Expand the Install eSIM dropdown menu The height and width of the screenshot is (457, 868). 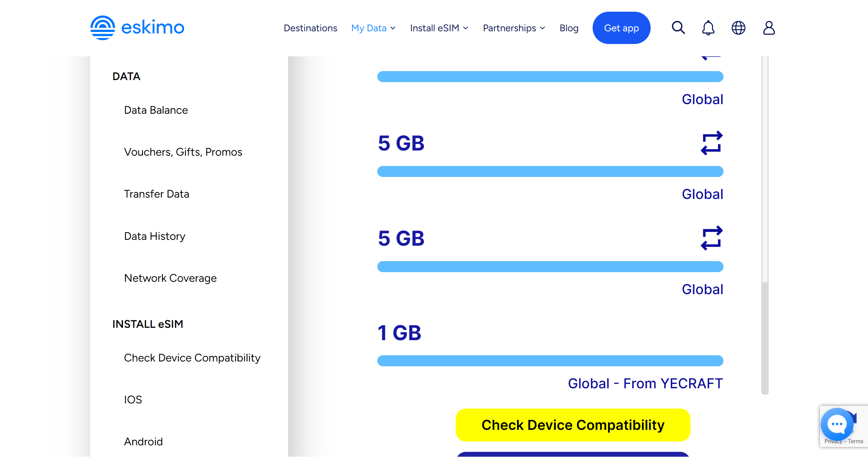coord(439,28)
